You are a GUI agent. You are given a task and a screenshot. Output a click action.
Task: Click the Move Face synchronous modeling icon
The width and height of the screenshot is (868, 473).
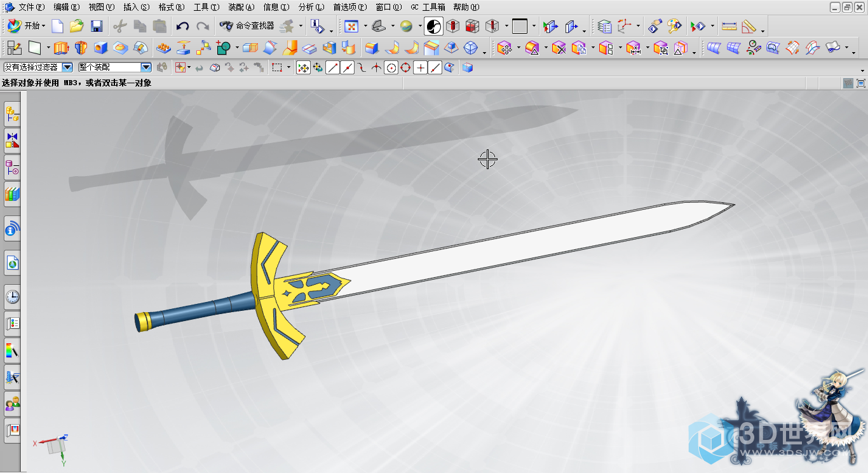click(x=505, y=48)
